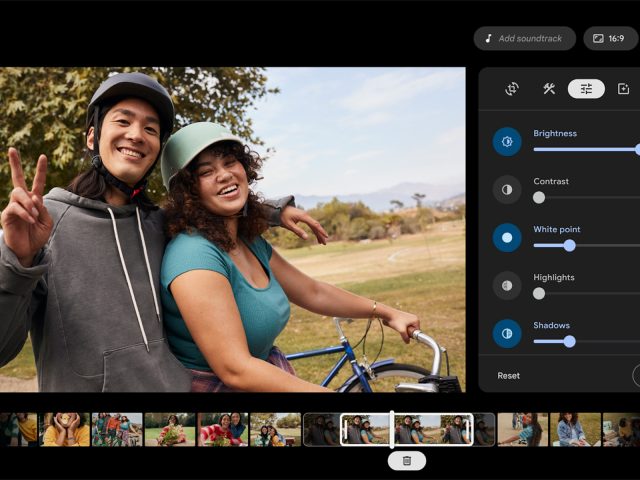
Task: Open the 16:9 aspect ratio selector
Action: (x=610, y=38)
